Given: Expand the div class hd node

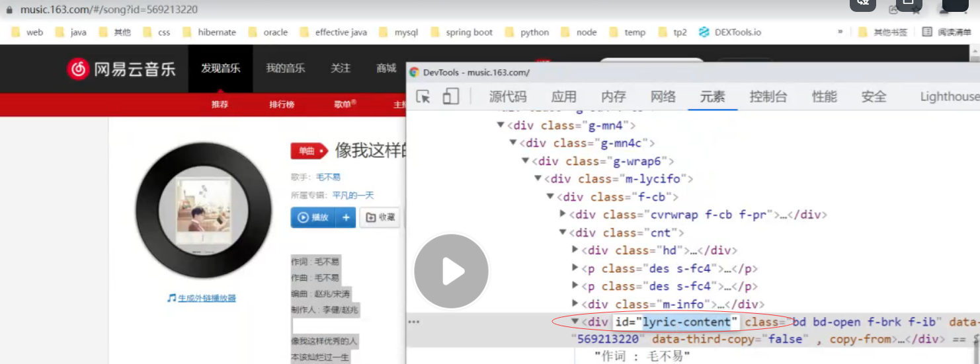Looking at the screenshot, I should 575,250.
